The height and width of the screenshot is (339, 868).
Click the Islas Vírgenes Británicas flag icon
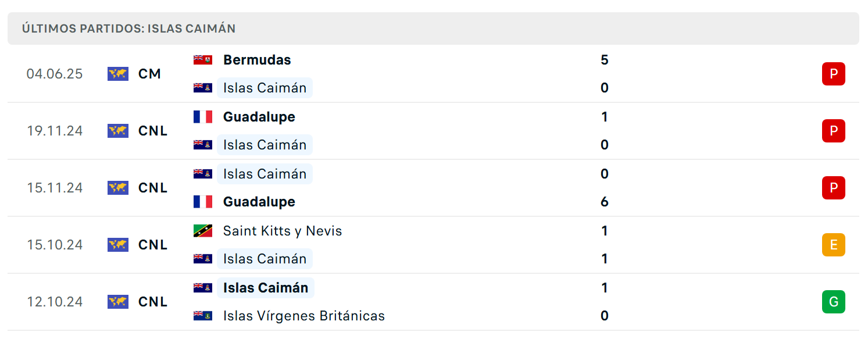(203, 316)
